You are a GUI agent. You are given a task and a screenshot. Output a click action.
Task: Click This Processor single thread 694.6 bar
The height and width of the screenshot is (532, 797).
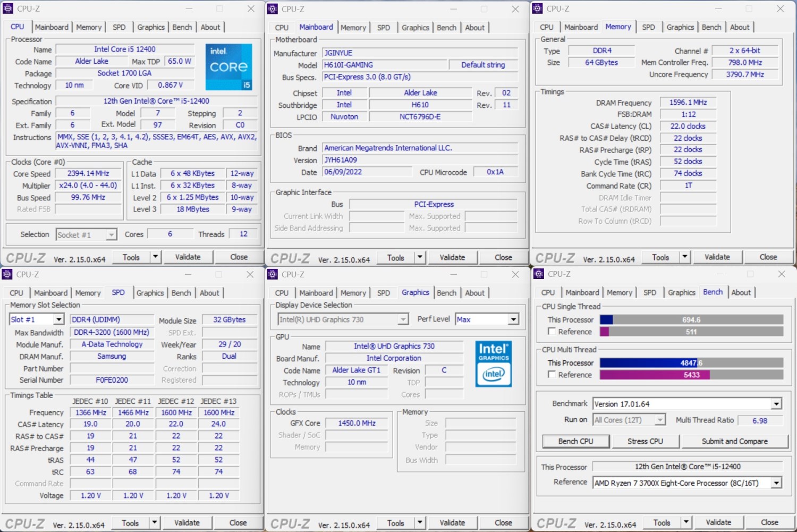(691, 320)
